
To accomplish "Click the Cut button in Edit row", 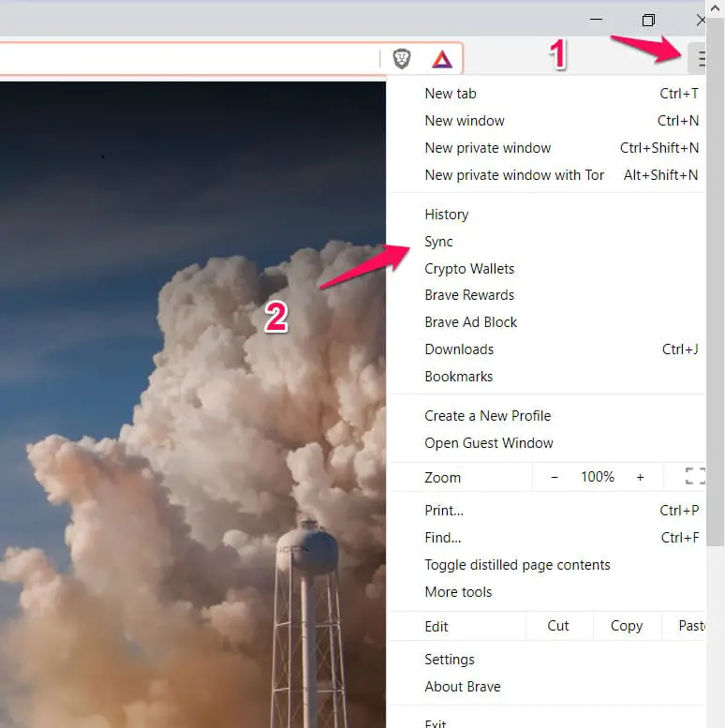I will tap(559, 626).
